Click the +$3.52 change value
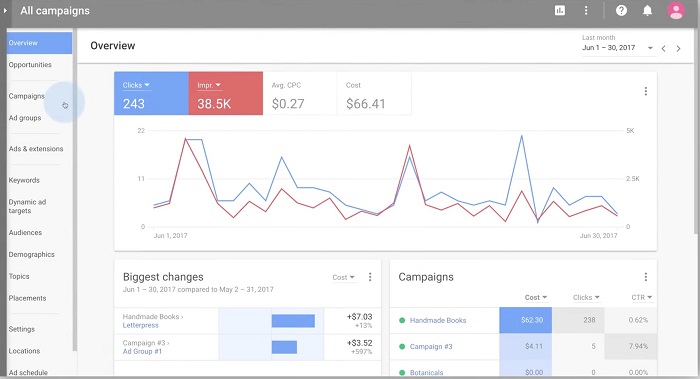The image size is (700, 379). [x=359, y=343]
